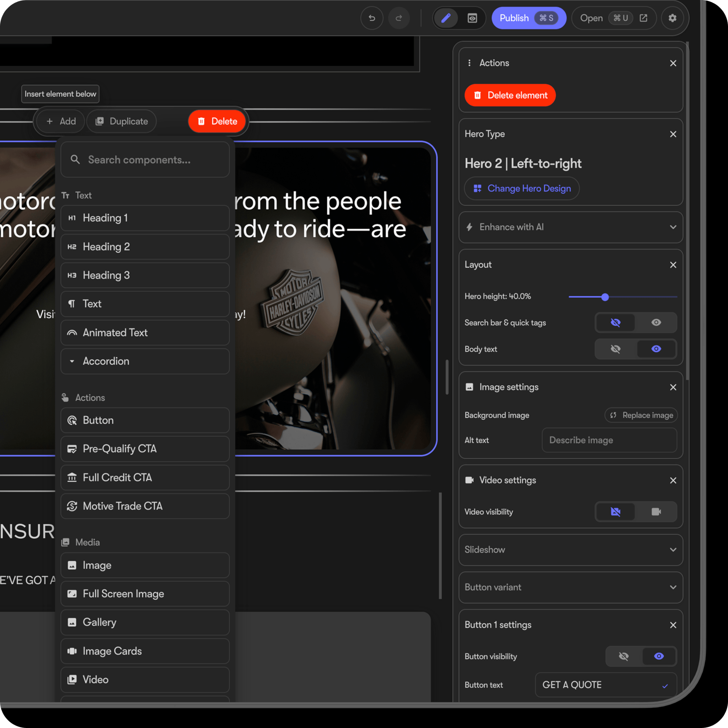The height and width of the screenshot is (728, 728).
Task: Turn video visibility off
Action: 615,512
